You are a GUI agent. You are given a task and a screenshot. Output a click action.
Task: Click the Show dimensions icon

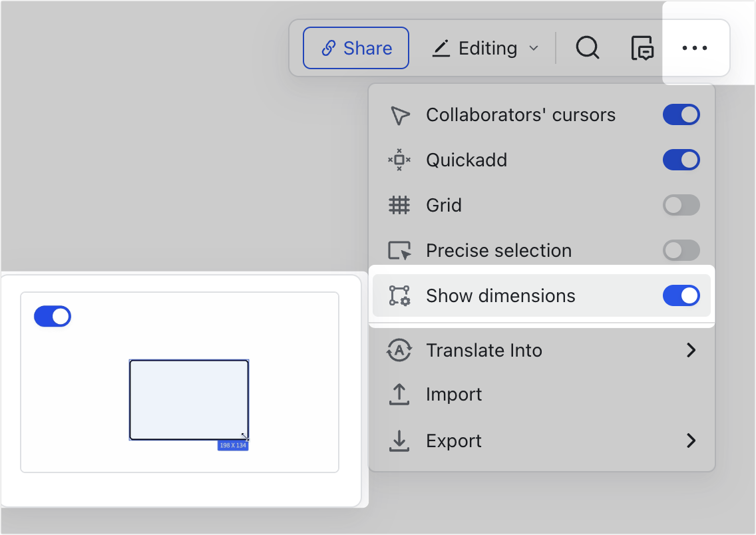[399, 295]
